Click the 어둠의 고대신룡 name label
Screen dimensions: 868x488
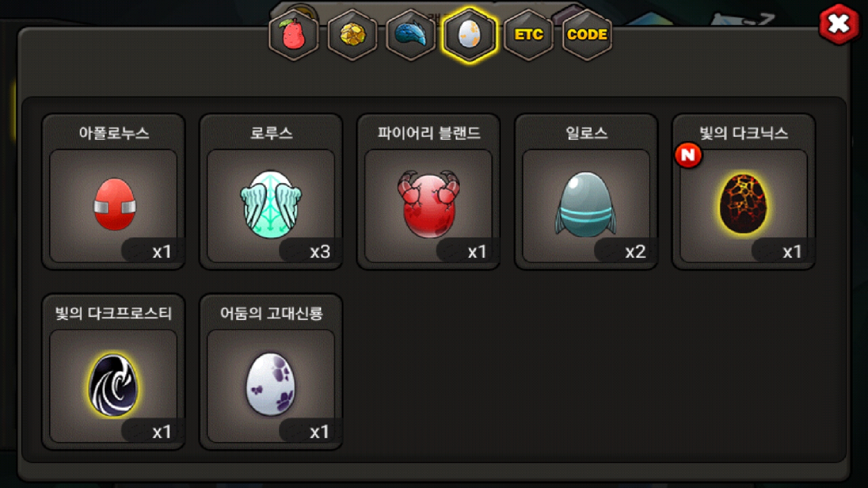click(271, 313)
